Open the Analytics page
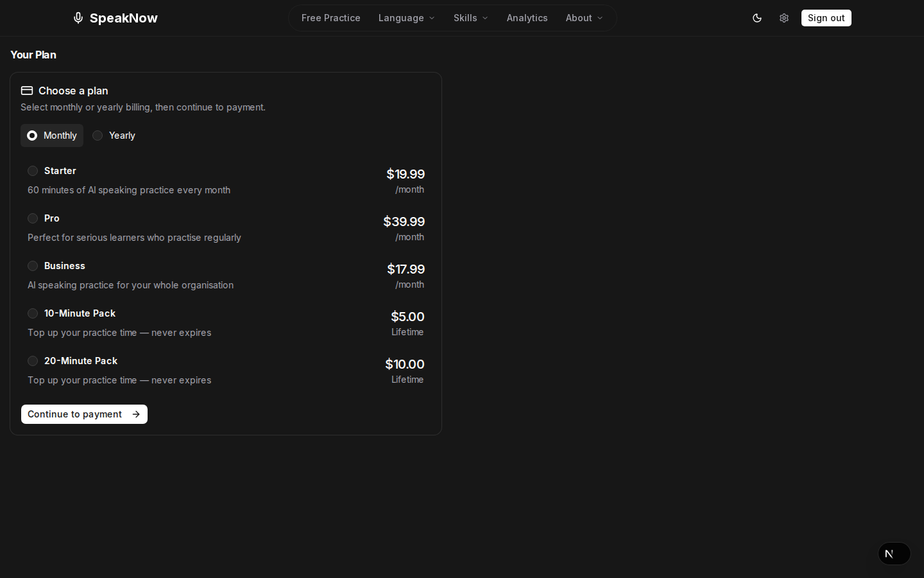 [x=527, y=18]
